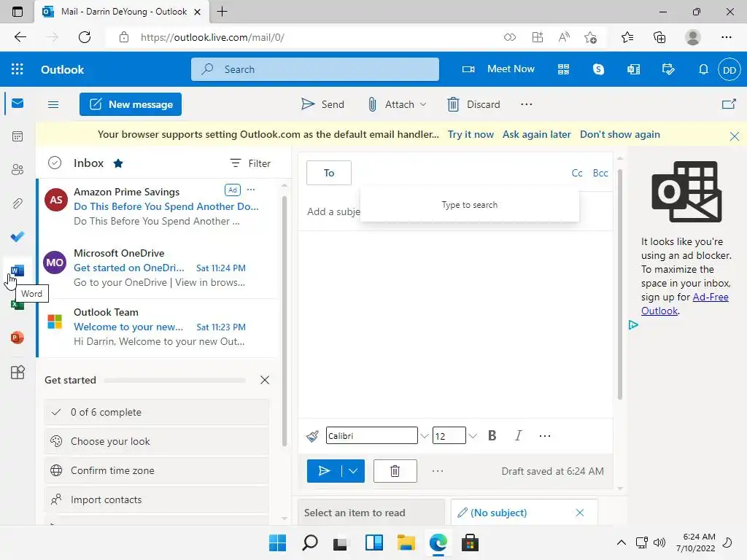Click the To recipients button
The width and height of the screenshot is (747, 560).
pyautogui.click(x=329, y=173)
